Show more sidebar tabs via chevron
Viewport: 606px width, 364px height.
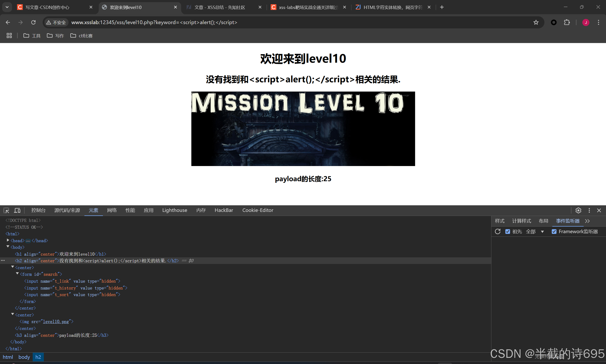coord(587,221)
